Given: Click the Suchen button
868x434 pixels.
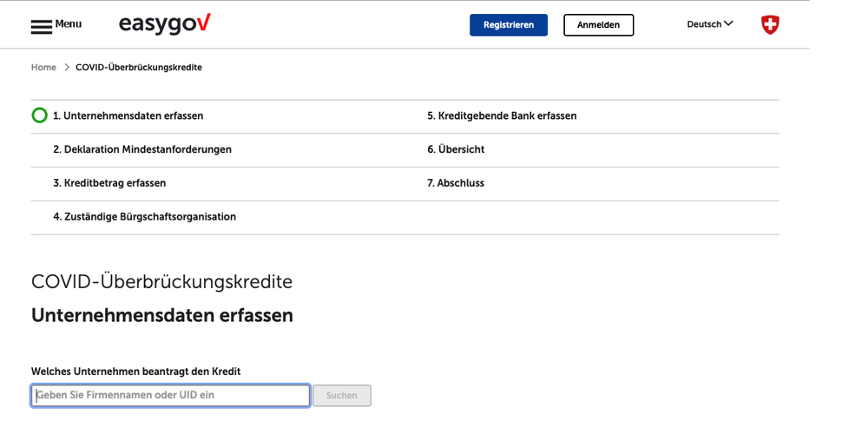Looking at the screenshot, I should coord(342,396).
